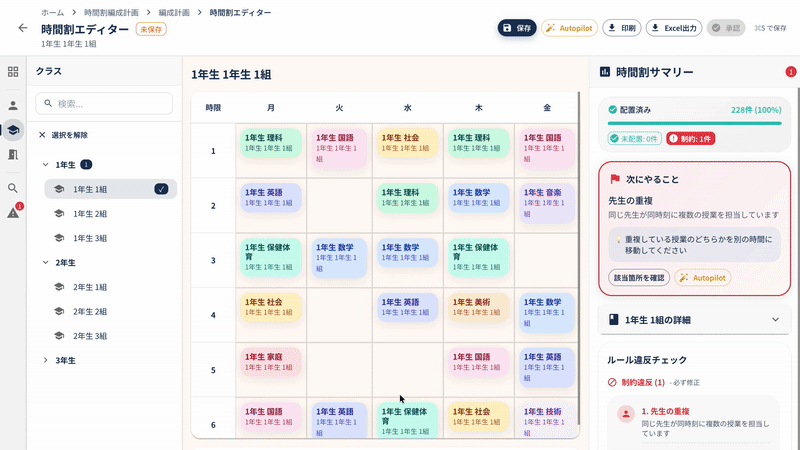800x450 pixels.
Task: Select the room/door icon in sidebar
Action: pyautogui.click(x=13, y=154)
